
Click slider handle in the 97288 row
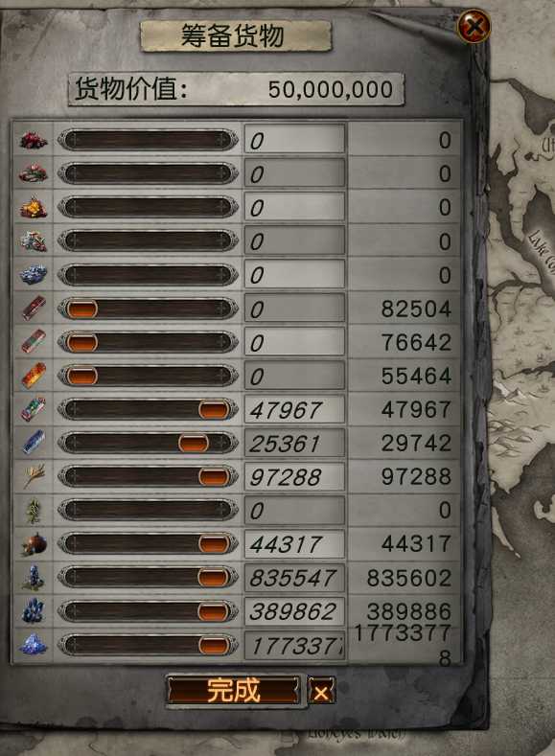214,477
